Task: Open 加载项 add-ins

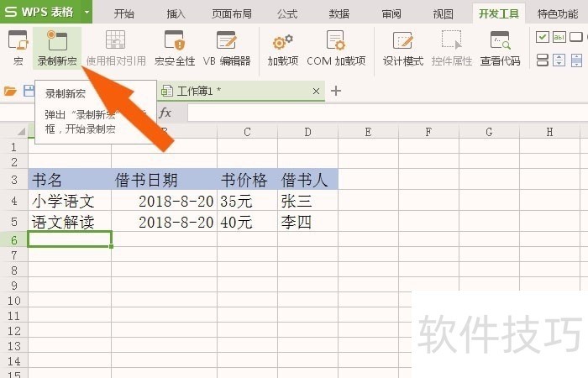Action: click(283, 48)
